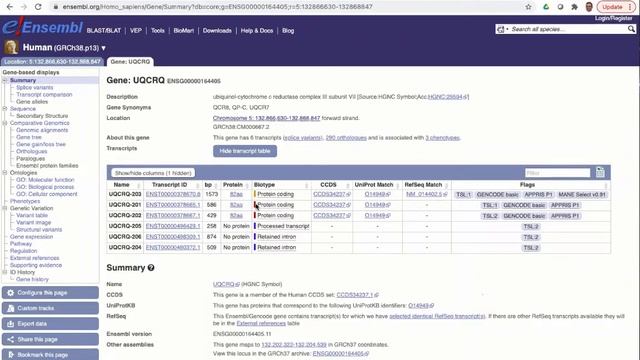Viewport: 640px width, 360px height.
Task: Open Transcript comparison in sidebar
Action: tap(44, 94)
